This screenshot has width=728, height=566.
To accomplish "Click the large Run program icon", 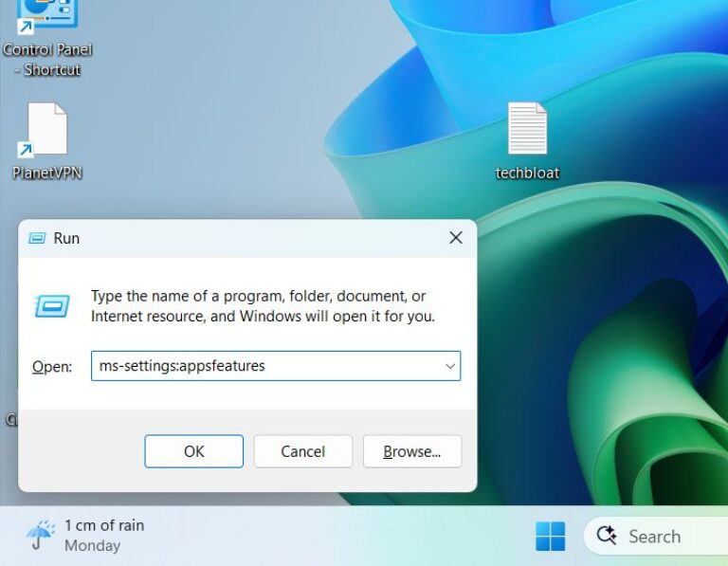I will pos(52,306).
